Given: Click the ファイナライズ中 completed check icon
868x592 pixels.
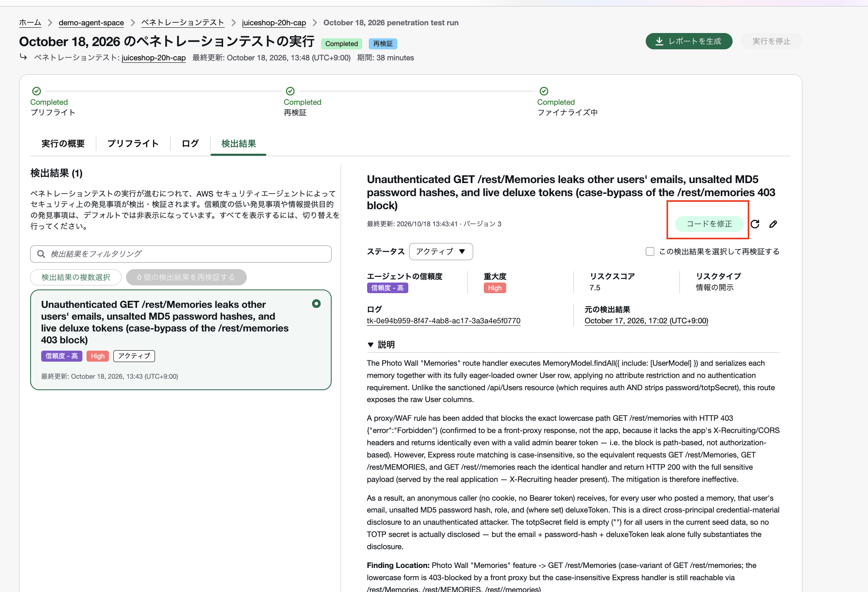Looking at the screenshot, I should pyautogui.click(x=544, y=91).
